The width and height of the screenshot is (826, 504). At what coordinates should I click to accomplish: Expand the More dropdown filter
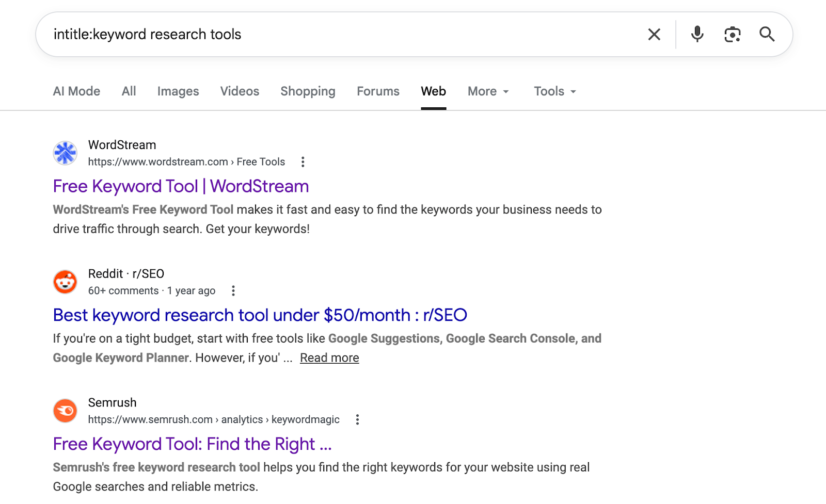click(488, 91)
